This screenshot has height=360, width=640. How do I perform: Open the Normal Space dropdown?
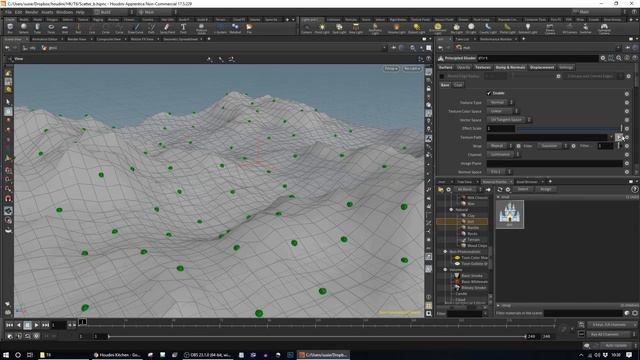[x=499, y=172]
